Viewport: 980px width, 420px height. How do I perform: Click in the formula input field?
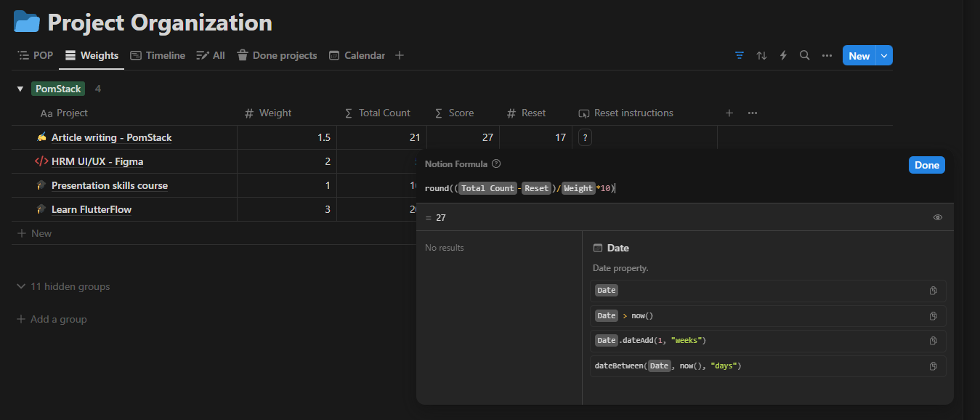(x=685, y=188)
